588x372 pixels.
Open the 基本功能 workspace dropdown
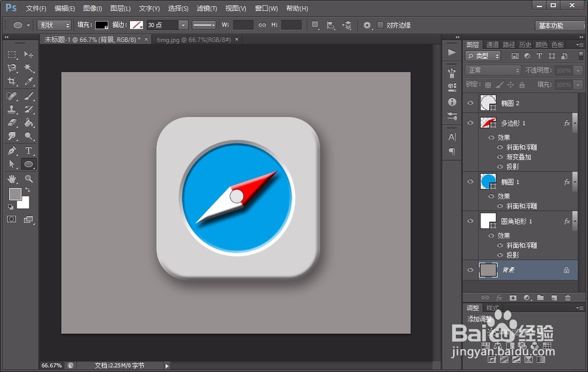pyautogui.click(x=560, y=25)
